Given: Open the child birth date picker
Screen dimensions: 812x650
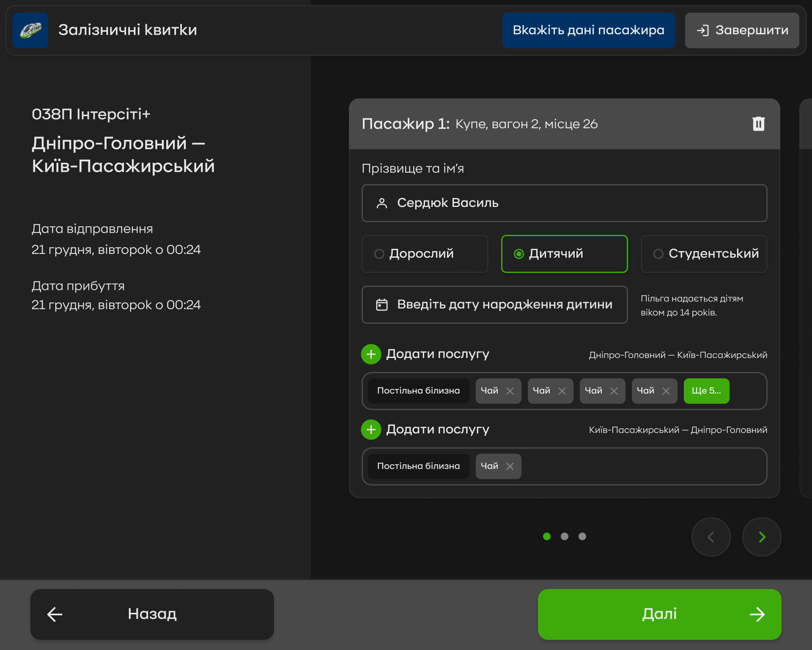Looking at the screenshot, I should click(495, 305).
